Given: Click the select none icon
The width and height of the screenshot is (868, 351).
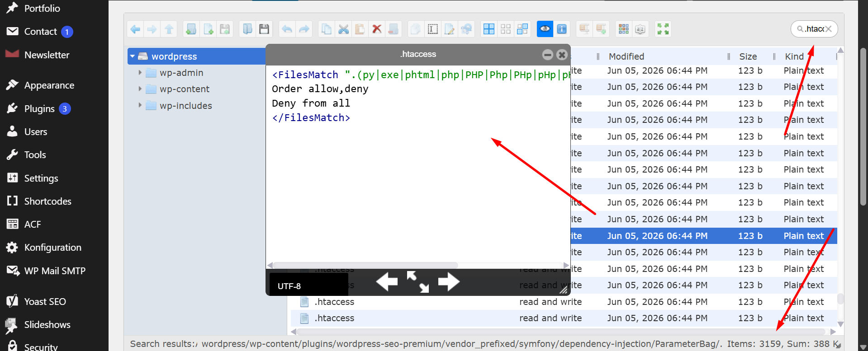Looking at the screenshot, I should tap(506, 29).
